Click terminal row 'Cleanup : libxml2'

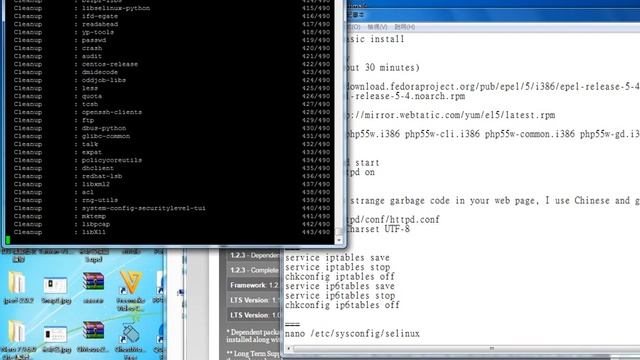click(171, 184)
